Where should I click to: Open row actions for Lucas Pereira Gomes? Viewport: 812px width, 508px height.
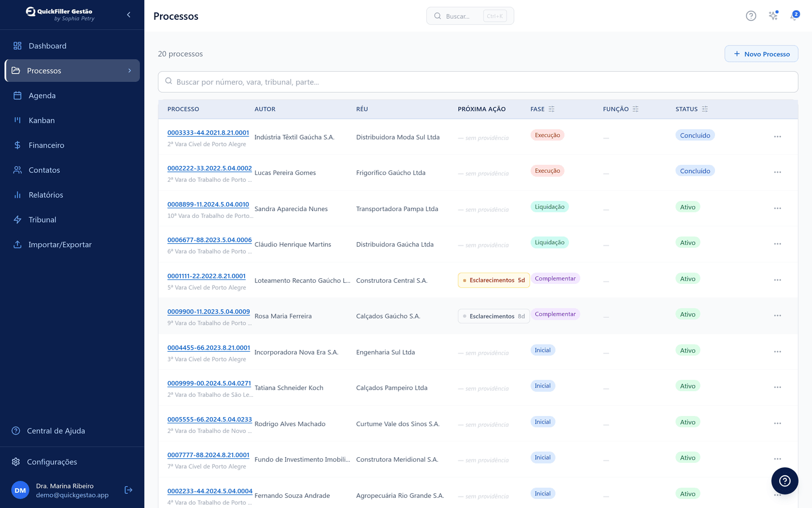pyautogui.click(x=778, y=172)
